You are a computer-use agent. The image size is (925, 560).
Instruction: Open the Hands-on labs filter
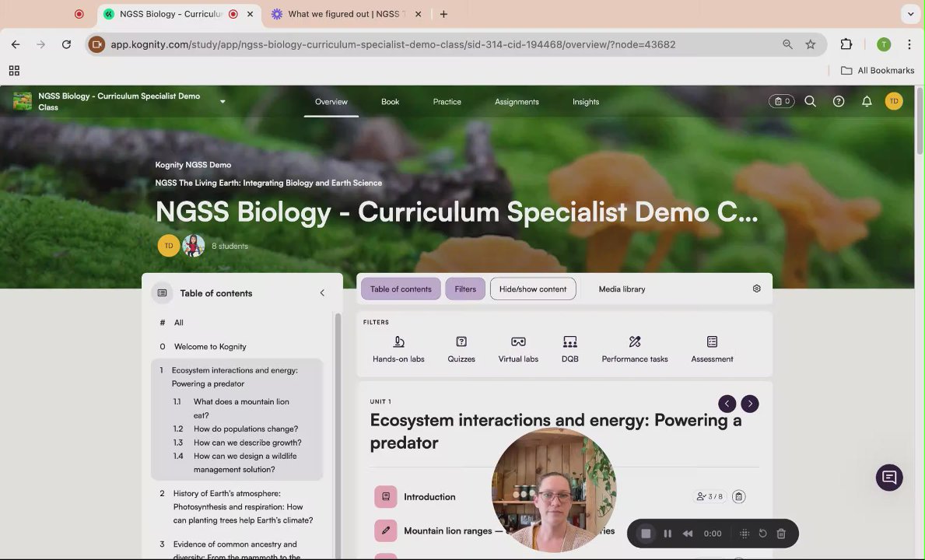pos(398,348)
